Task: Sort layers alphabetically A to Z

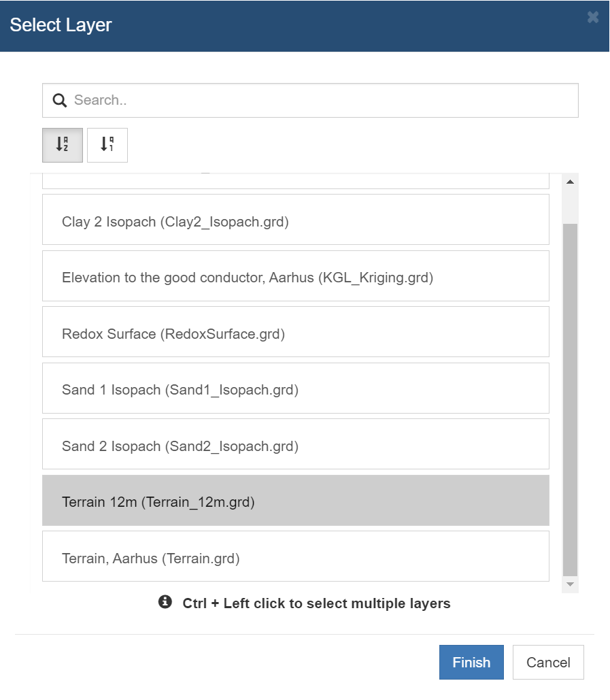Action: (63, 145)
